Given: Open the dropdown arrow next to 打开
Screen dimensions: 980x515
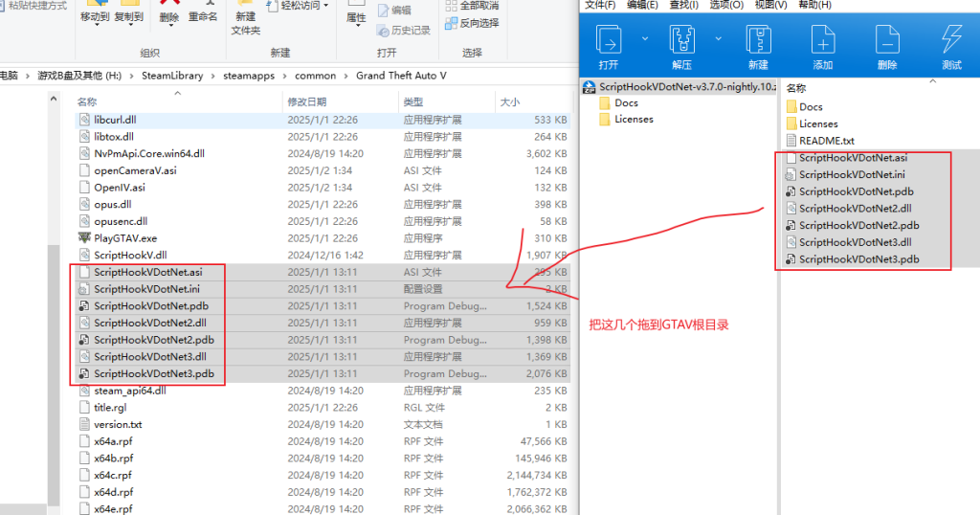Looking at the screenshot, I should pos(645,38).
